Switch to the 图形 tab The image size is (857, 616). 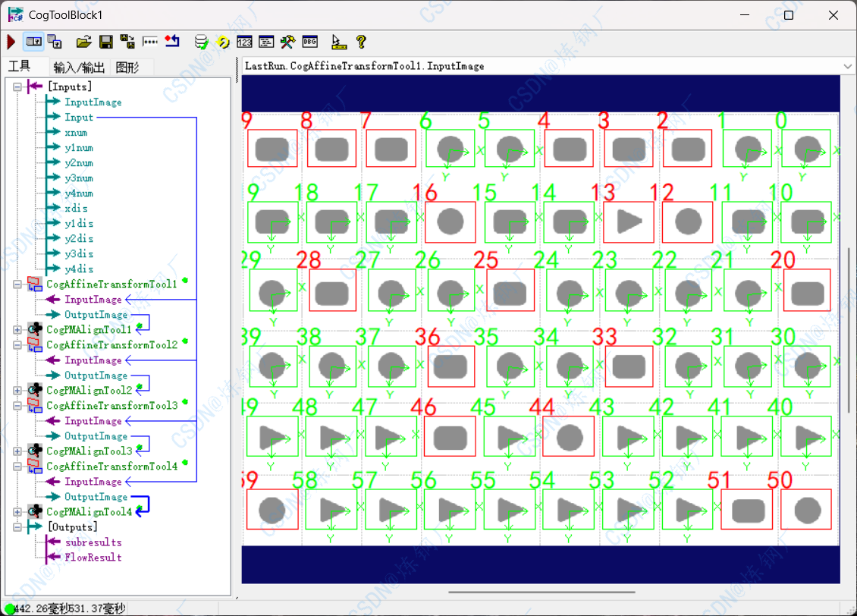click(x=127, y=68)
